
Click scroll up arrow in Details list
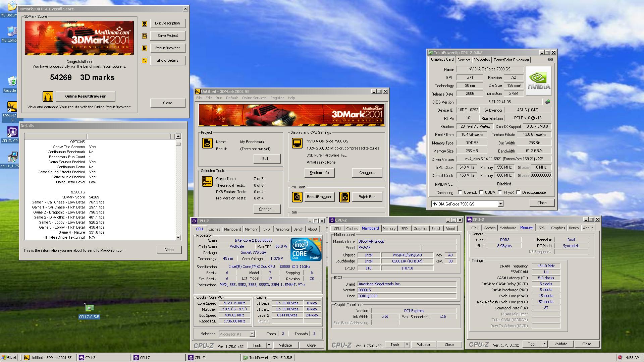(178, 136)
